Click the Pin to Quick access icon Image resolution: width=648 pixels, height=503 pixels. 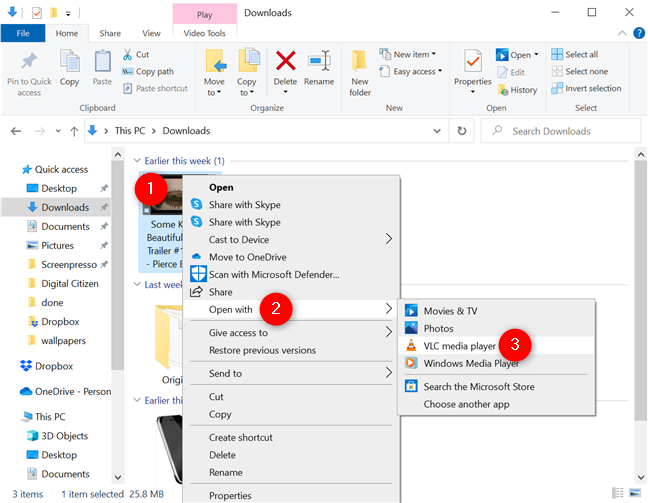pos(29,62)
